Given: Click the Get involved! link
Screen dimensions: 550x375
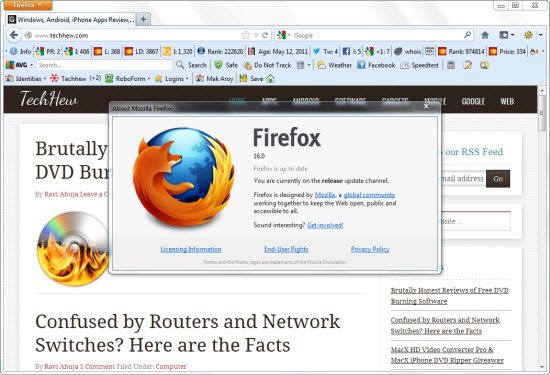Looking at the screenshot, I should click(x=325, y=225).
